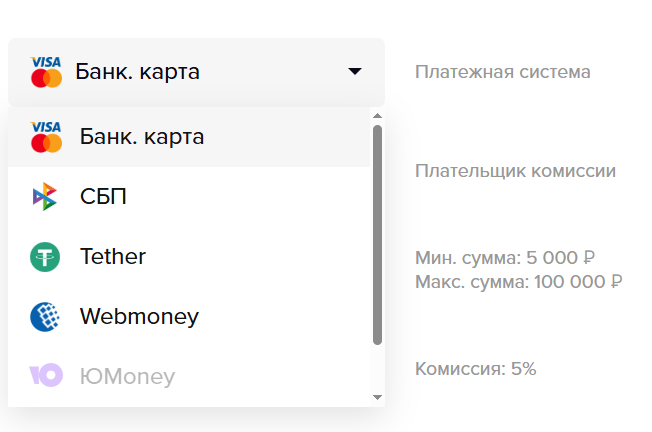Click the Платежная система label
Viewport: 652px width, 432px height.
(502, 72)
